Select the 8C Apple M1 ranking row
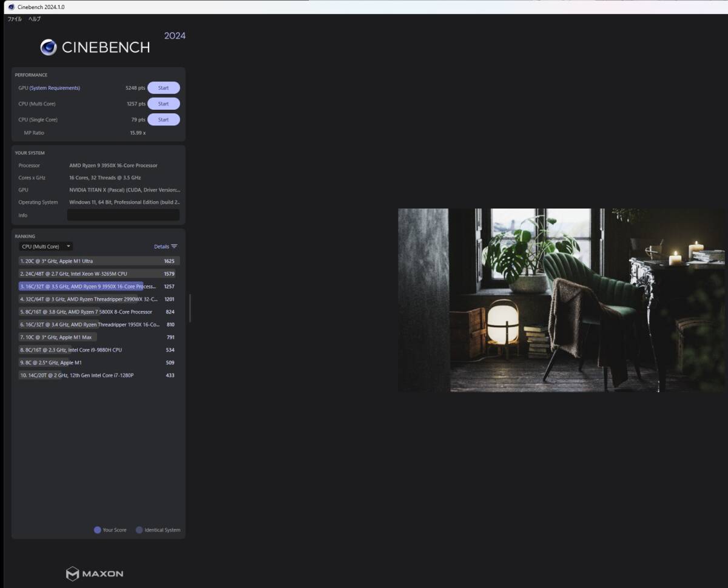728x588 pixels. pos(99,363)
